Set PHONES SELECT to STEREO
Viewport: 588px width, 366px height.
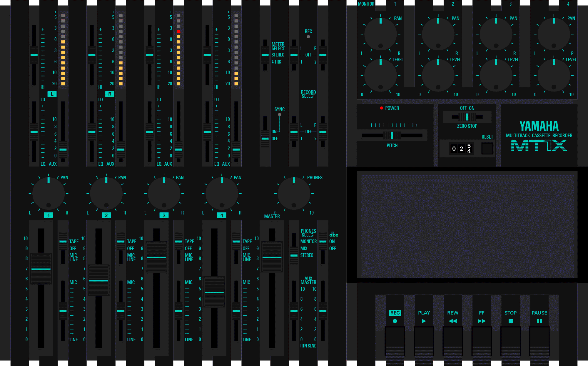(293, 255)
